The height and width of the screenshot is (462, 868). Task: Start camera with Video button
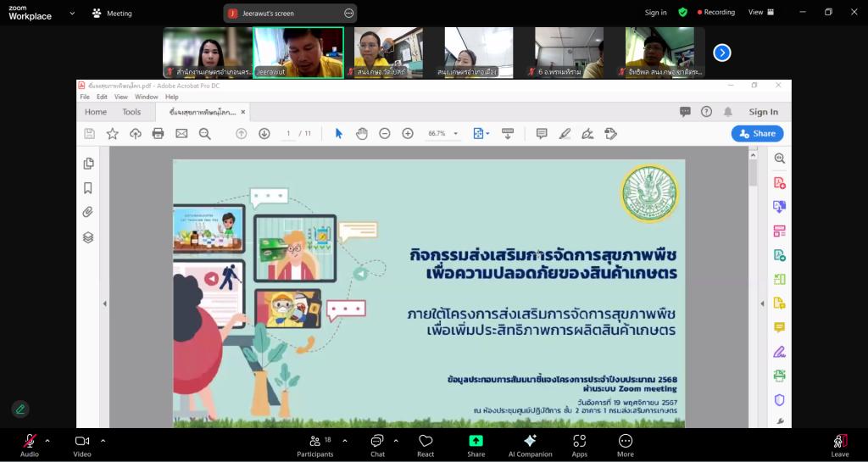click(82, 445)
